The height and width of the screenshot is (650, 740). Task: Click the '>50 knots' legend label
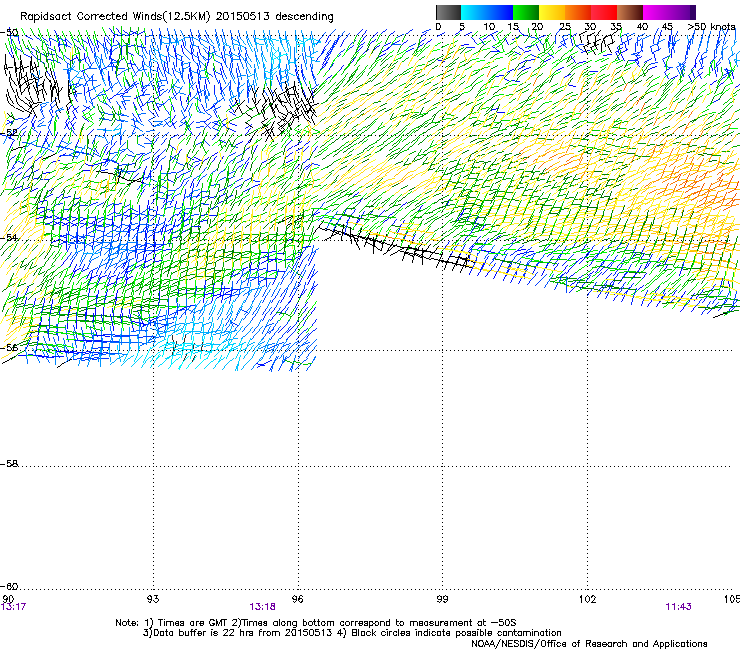coord(711,26)
